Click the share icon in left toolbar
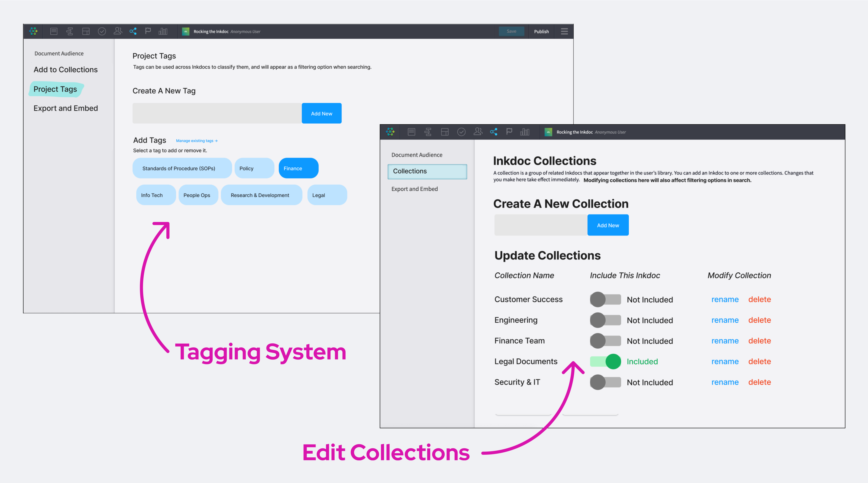This screenshot has width=868, height=483. pyautogui.click(x=133, y=31)
